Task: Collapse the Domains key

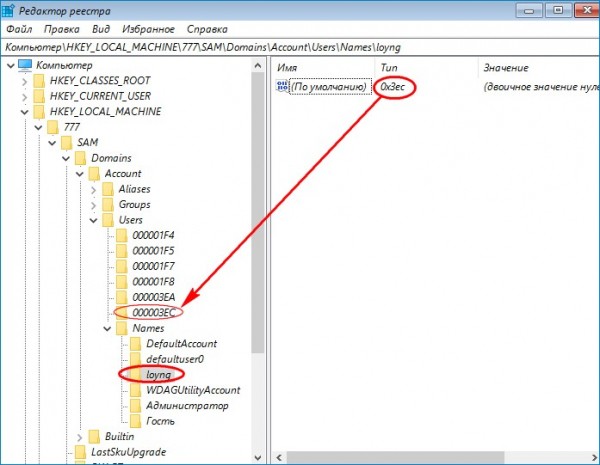Action: click(x=66, y=158)
